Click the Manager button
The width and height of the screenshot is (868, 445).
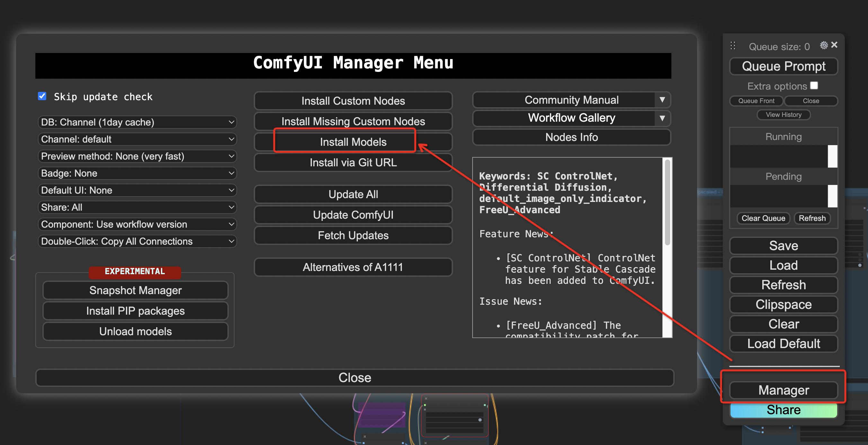click(783, 390)
